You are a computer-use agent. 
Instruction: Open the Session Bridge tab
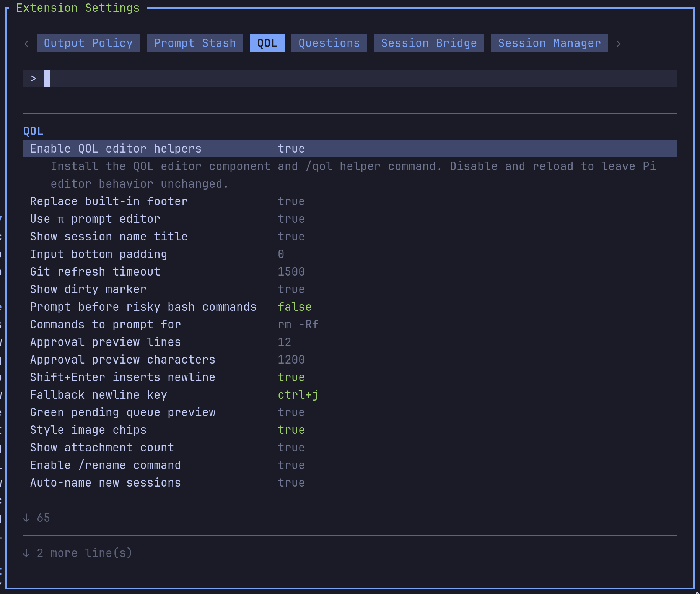click(x=429, y=43)
